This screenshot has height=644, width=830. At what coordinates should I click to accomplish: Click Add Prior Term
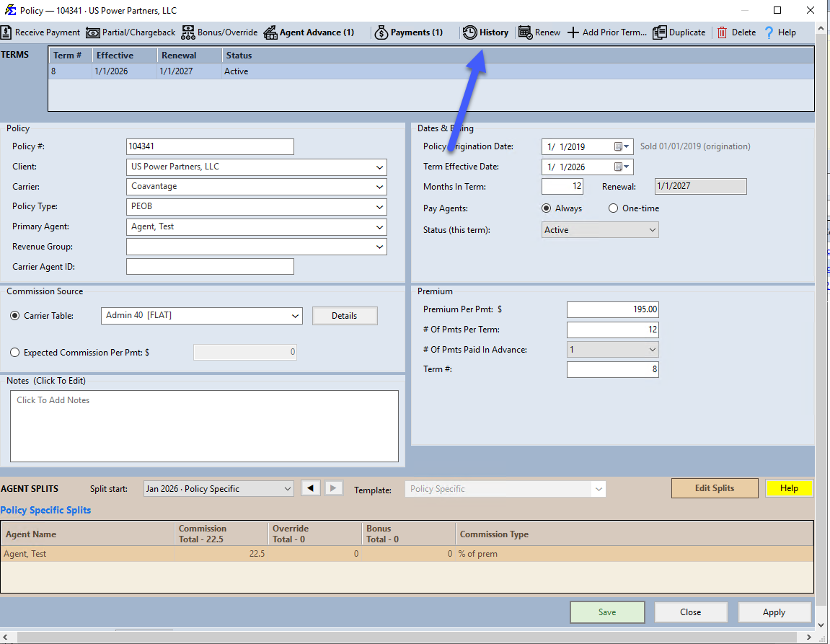[607, 32]
